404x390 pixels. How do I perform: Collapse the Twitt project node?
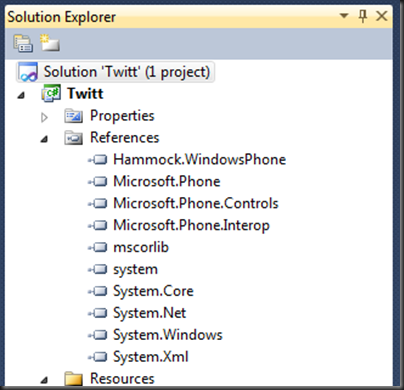tap(21, 96)
